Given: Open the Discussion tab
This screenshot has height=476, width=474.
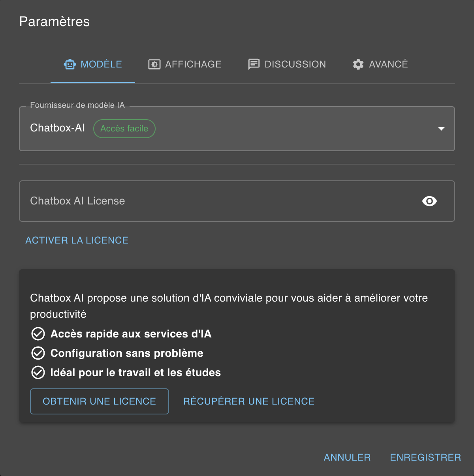Looking at the screenshot, I should tap(287, 64).
